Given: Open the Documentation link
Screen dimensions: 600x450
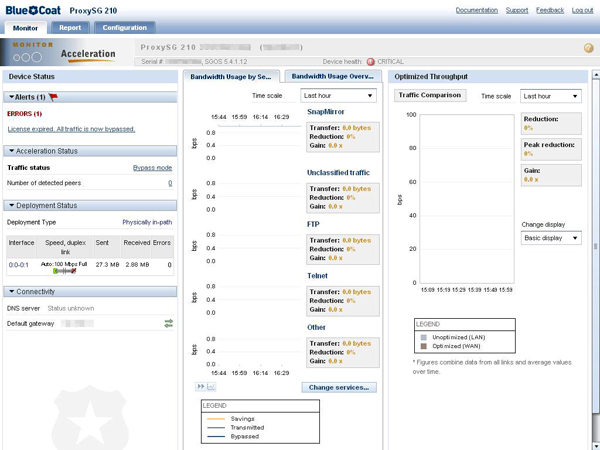Looking at the screenshot, I should point(476,10).
